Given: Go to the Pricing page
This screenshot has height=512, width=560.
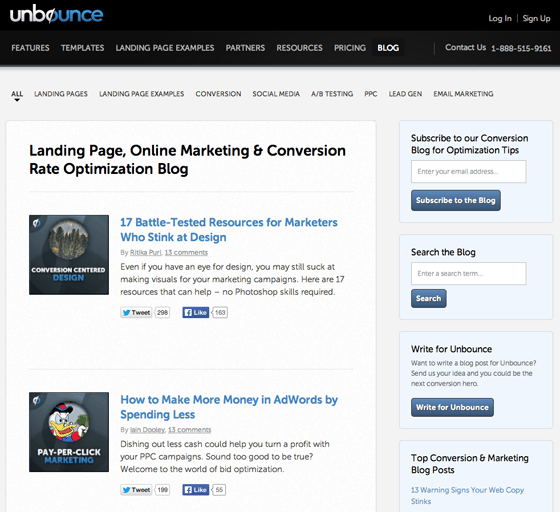Looking at the screenshot, I should [350, 48].
